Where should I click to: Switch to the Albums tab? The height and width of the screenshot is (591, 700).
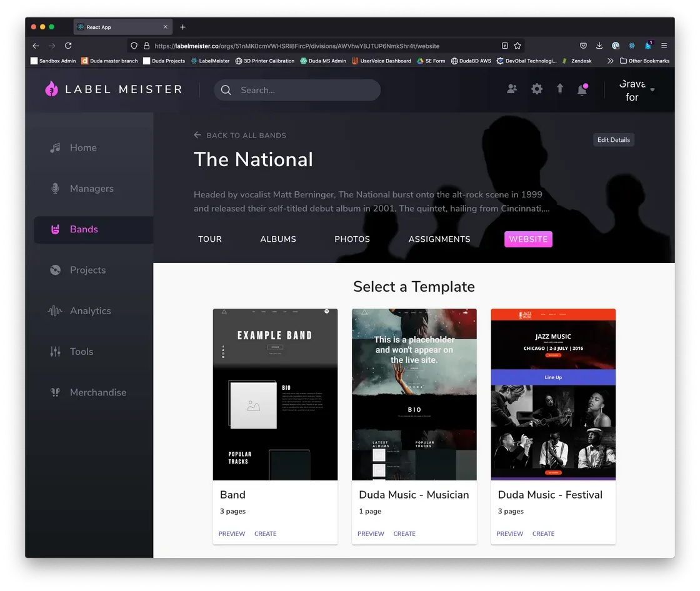pos(278,239)
